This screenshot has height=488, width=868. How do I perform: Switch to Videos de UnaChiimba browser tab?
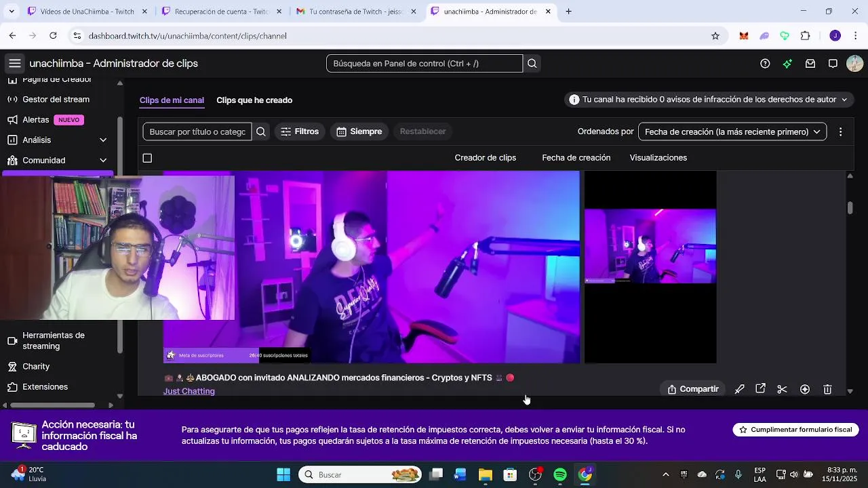tap(87, 12)
